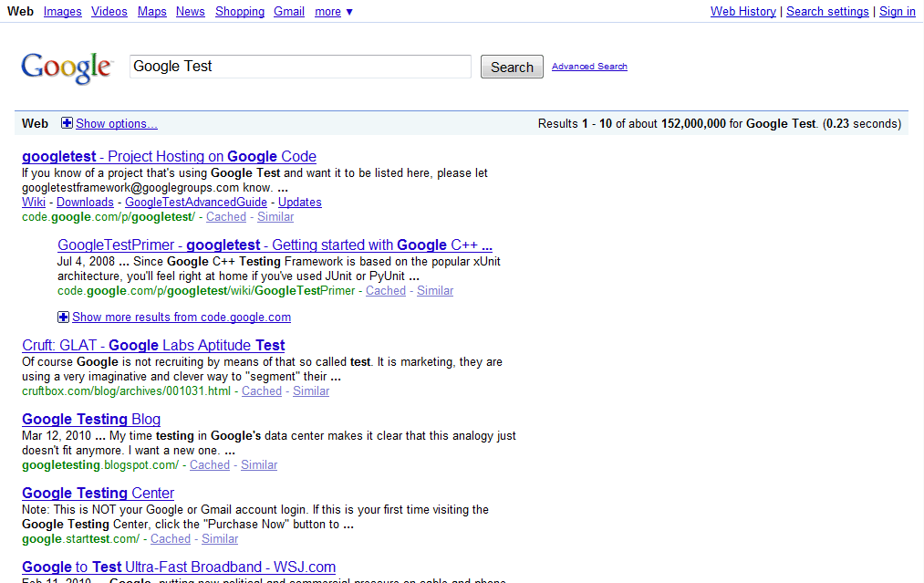Image resolution: width=924 pixels, height=583 pixels.
Task: Open Cached link for GoogleTestPrimer result
Action: point(386,291)
